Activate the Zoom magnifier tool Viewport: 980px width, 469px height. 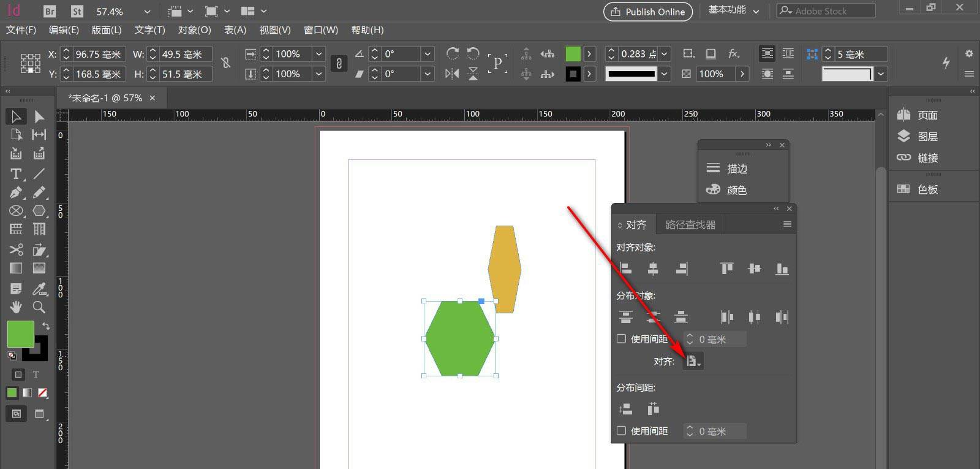coord(39,307)
